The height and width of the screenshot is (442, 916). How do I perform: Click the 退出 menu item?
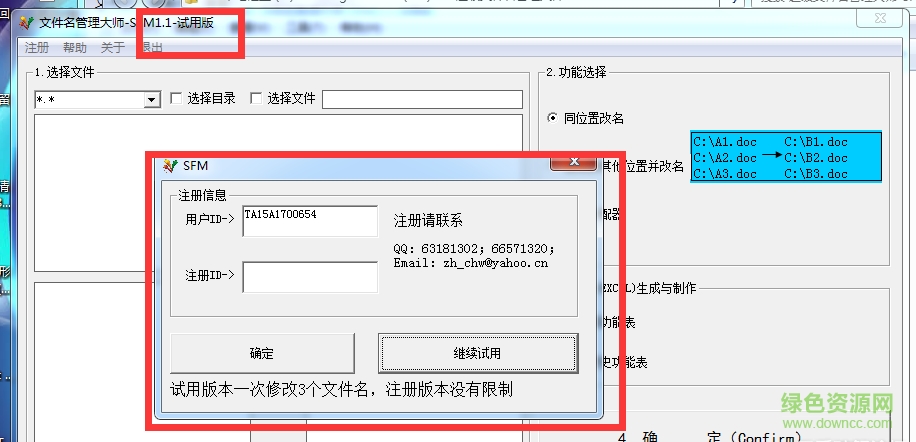point(151,47)
